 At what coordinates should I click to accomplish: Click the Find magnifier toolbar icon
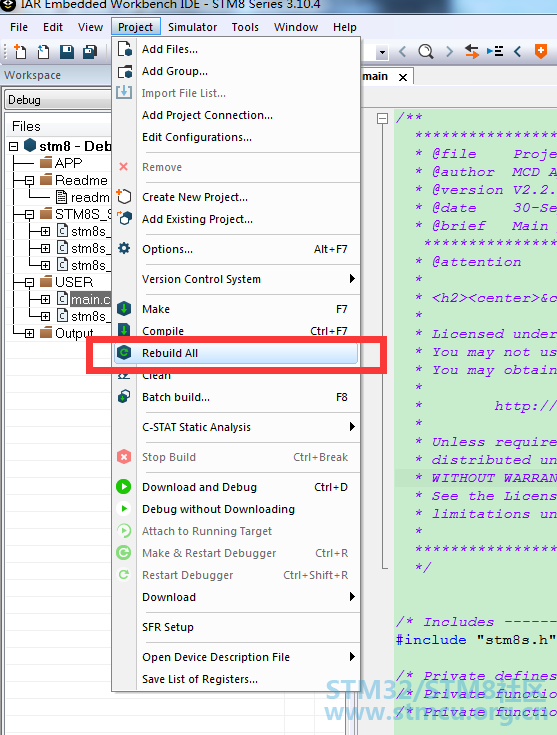pyautogui.click(x=426, y=51)
